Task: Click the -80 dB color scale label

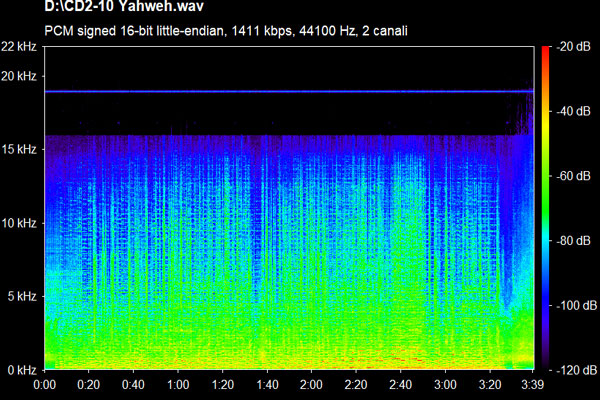Action: pos(574,241)
